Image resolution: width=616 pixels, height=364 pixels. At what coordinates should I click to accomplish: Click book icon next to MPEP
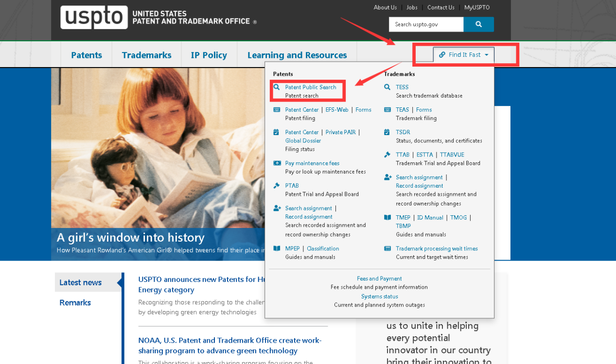[x=277, y=248]
